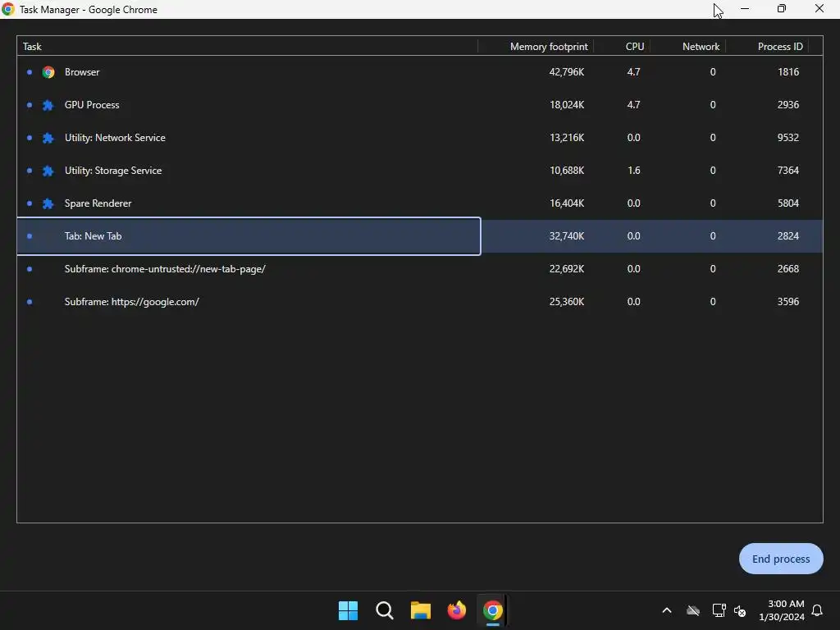Image resolution: width=840 pixels, height=630 pixels.
Task: Click puzzle icon beside GPU Process
Action: (x=48, y=105)
